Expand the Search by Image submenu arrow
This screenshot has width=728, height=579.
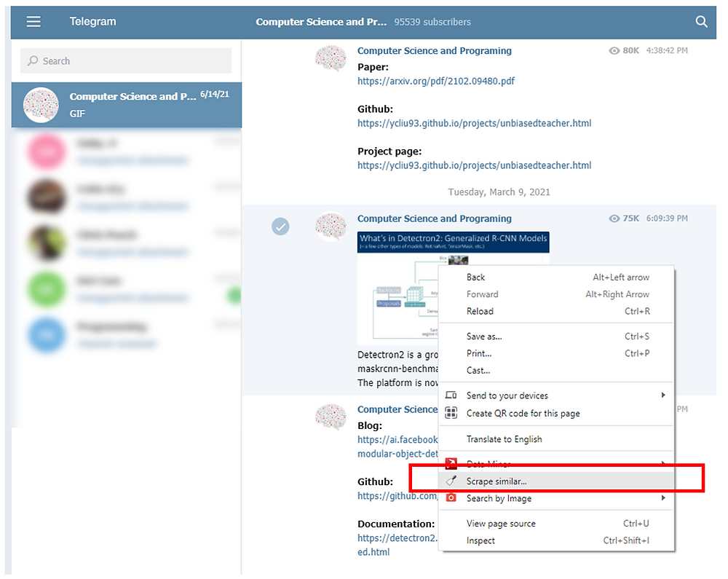click(663, 497)
